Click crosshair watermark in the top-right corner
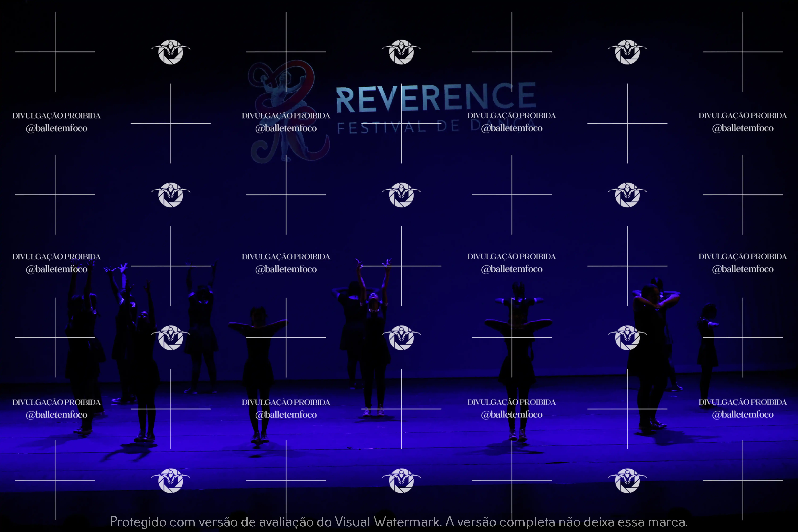This screenshot has width=798, height=532. (x=743, y=52)
